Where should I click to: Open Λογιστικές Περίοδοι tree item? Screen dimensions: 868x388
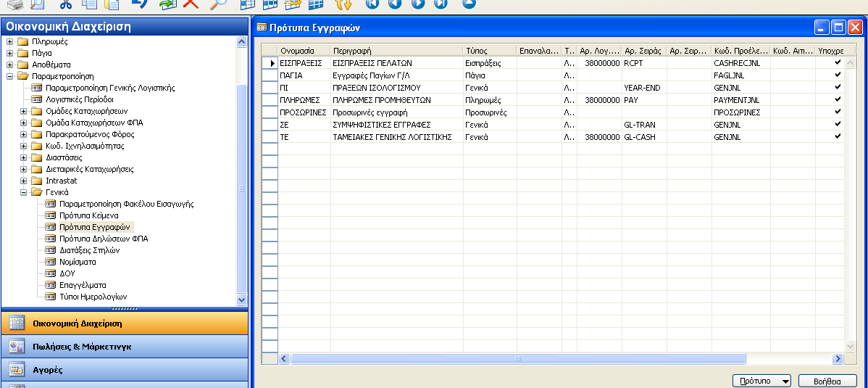click(79, 100)
